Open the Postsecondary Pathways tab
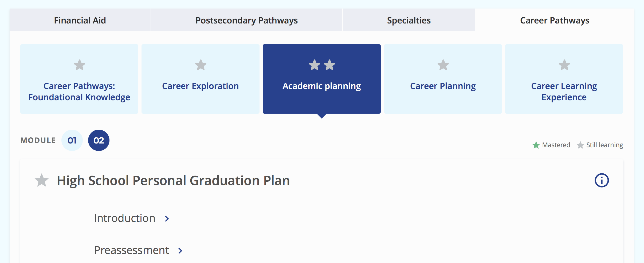Viewport: 644px width, 263px height. pos(246,20)
